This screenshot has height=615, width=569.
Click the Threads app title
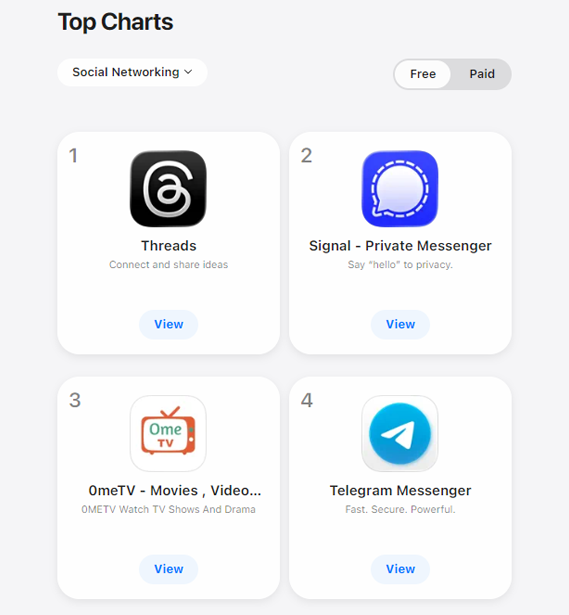(x=169, y=246)
